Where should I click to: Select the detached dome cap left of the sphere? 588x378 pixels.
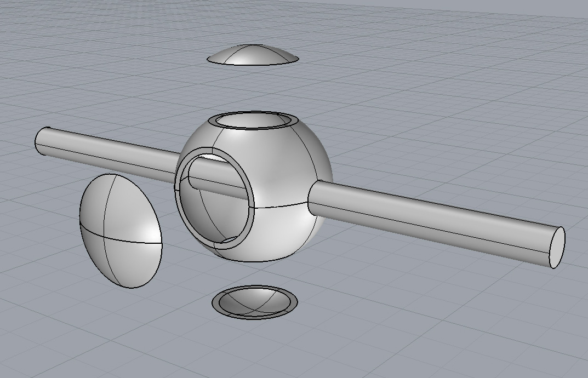[121, 231]
